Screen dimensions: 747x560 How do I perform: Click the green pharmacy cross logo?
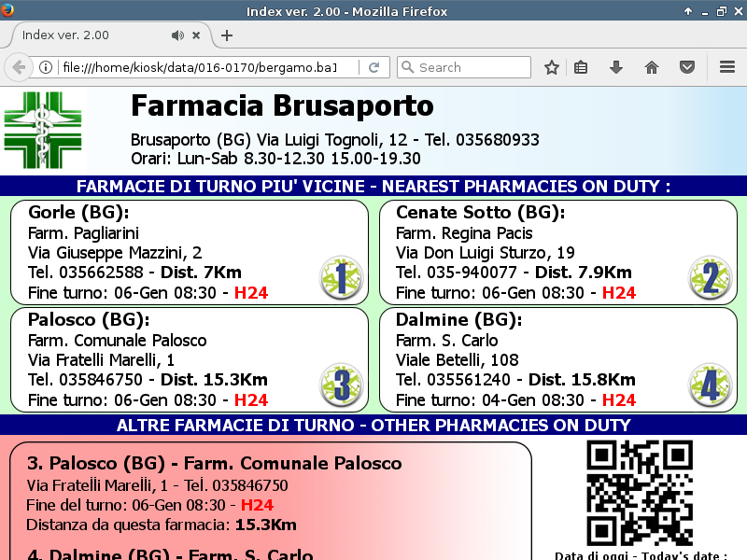tap(44, 130)
